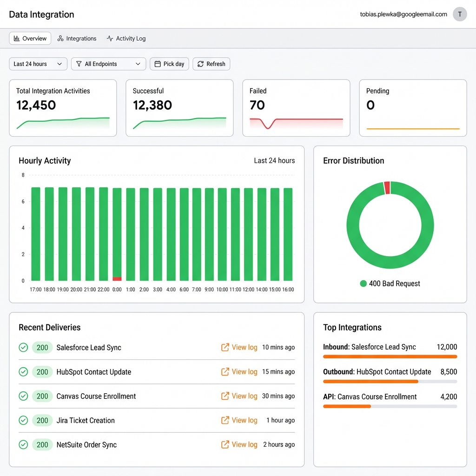Viewport: 476px width, 476px height.
Task: Click the 400 Bad Request legend label
Action: pyautogui.click(x=394, y=284)
